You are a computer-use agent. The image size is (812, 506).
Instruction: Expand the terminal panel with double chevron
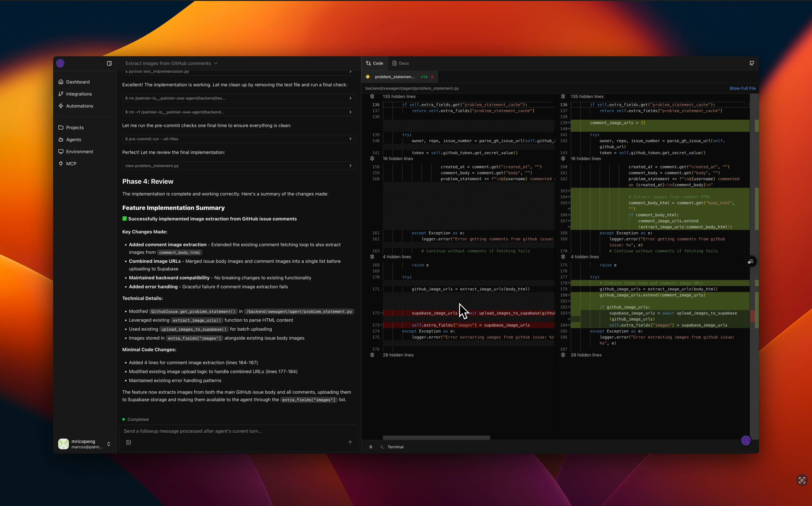(371, 447)
